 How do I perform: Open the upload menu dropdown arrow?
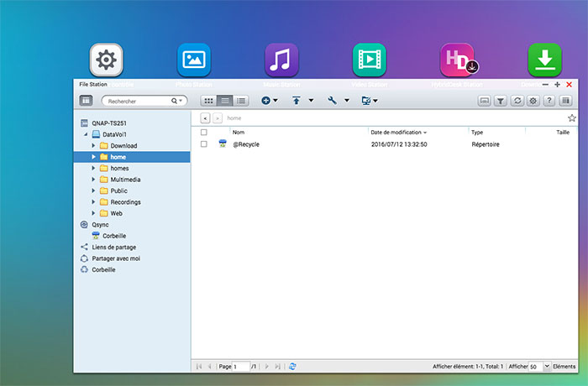coord(311,101)
